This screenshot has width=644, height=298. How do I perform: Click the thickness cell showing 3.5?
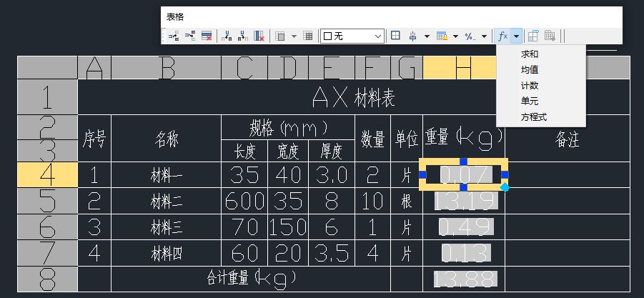332,253
